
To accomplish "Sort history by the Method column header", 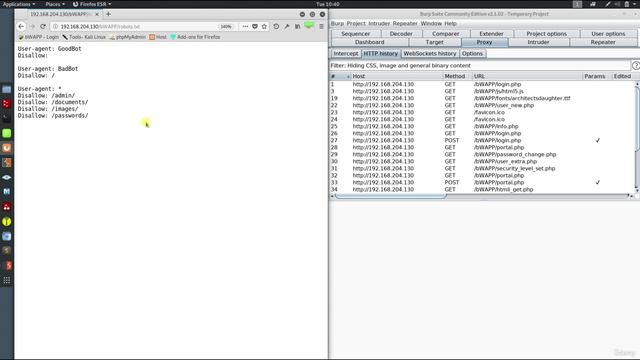I will [457, 76].
